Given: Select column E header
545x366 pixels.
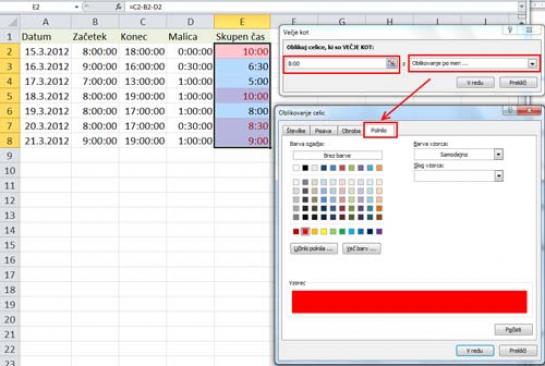Looking at the screenshot, I should point(242,22).
